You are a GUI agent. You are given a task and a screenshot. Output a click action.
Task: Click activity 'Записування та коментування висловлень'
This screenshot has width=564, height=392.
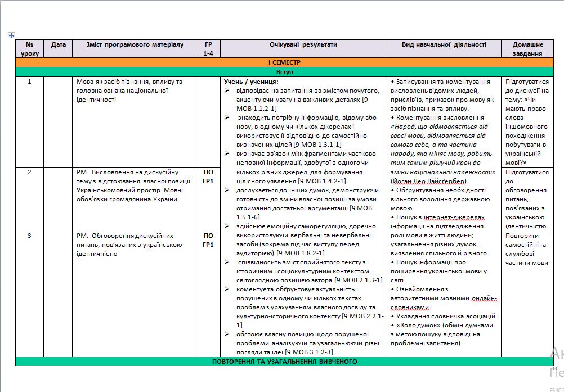(442, 95)
